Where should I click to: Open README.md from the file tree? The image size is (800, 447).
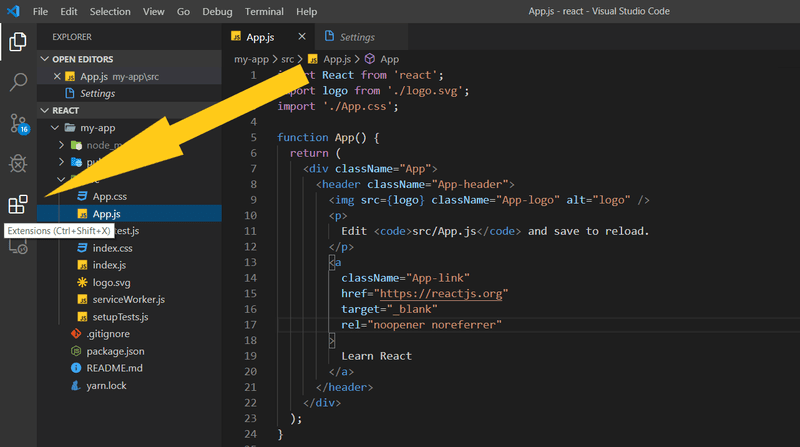point(114,368)
